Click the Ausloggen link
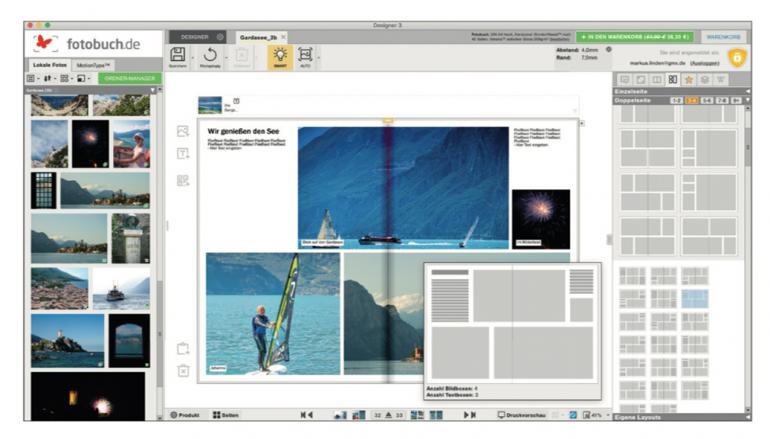 [705, 63]
